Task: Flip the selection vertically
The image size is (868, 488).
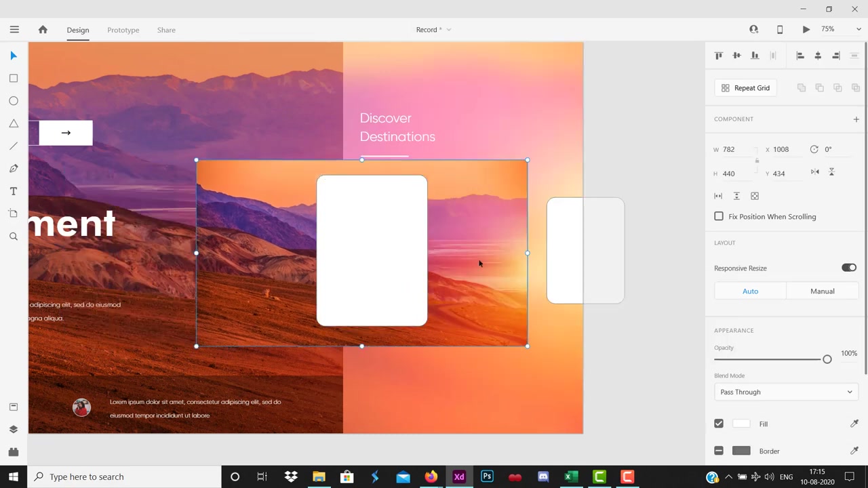Action: coord(831,172)
